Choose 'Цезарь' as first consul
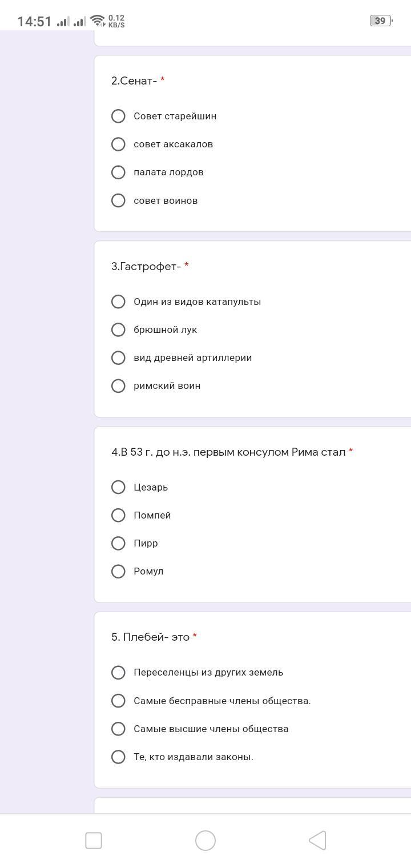Viewport: 411px width, 868px height. [118, 487]
